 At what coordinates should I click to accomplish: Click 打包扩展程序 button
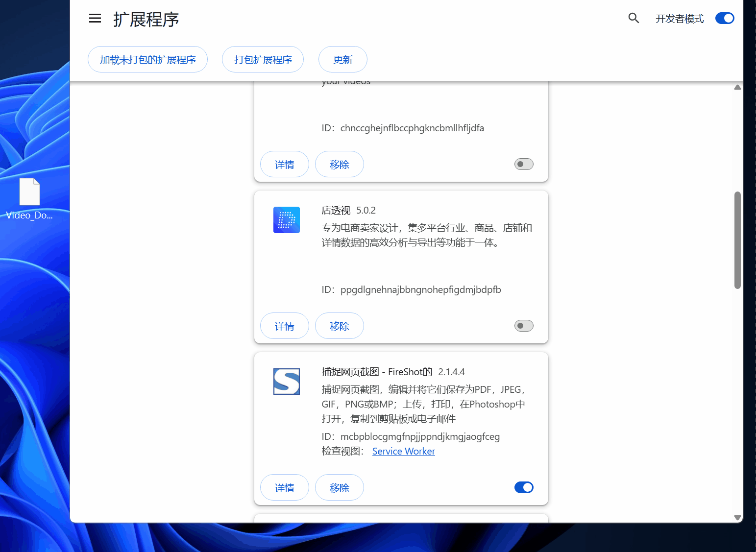coord(263,59)
